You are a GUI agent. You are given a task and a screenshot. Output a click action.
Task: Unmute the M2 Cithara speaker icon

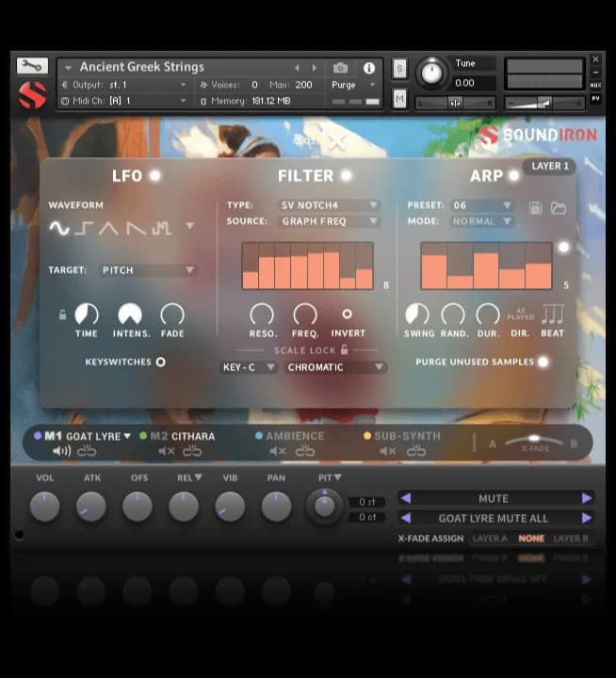tap(166, 452)
